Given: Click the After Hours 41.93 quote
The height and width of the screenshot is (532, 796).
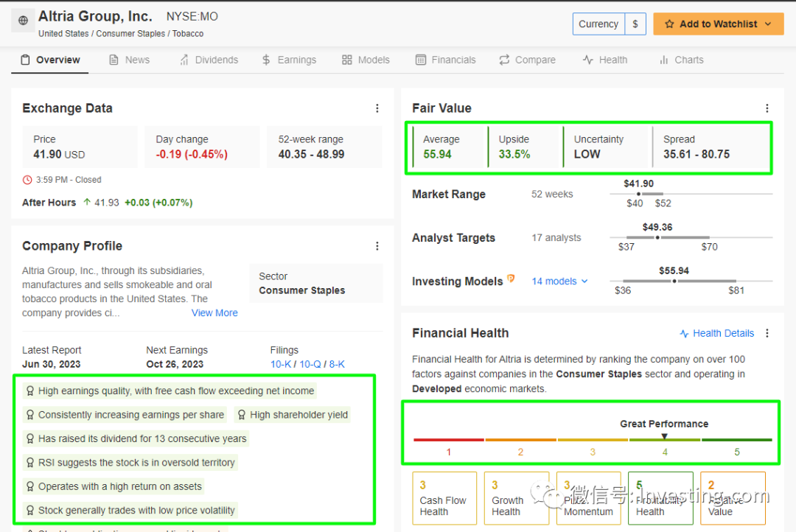Looking at the screenshot, I should tap(107, 203).
